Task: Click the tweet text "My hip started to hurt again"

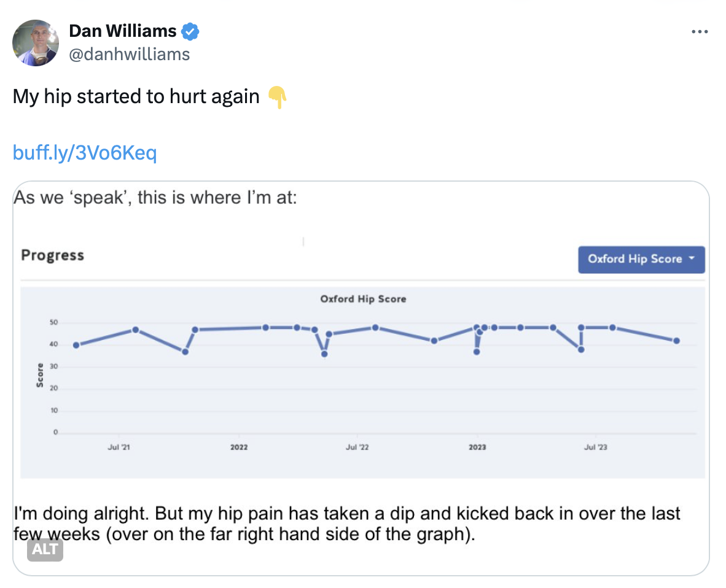Action: (136, 96)
